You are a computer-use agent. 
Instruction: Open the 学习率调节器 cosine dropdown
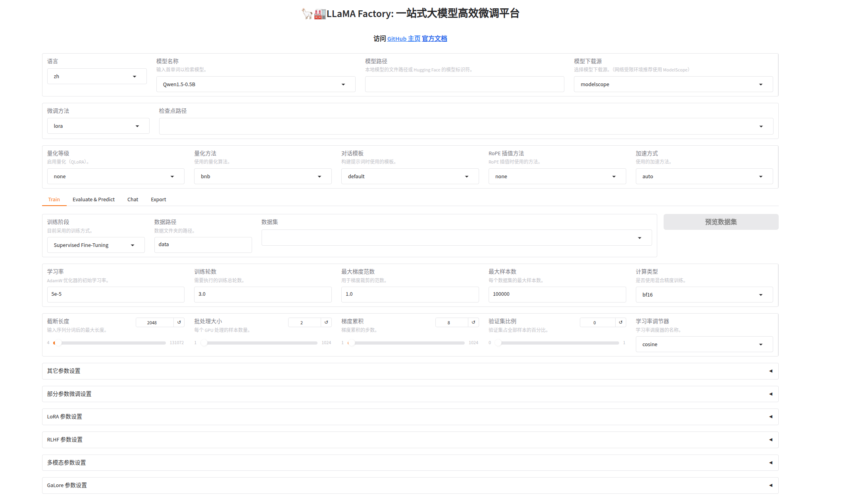click(704, 345)
